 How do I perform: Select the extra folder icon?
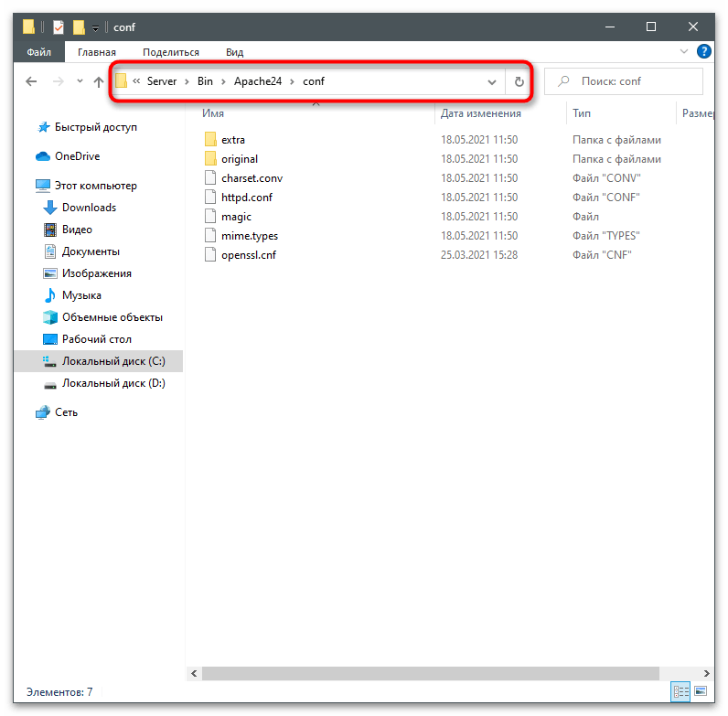coord(210,139)
